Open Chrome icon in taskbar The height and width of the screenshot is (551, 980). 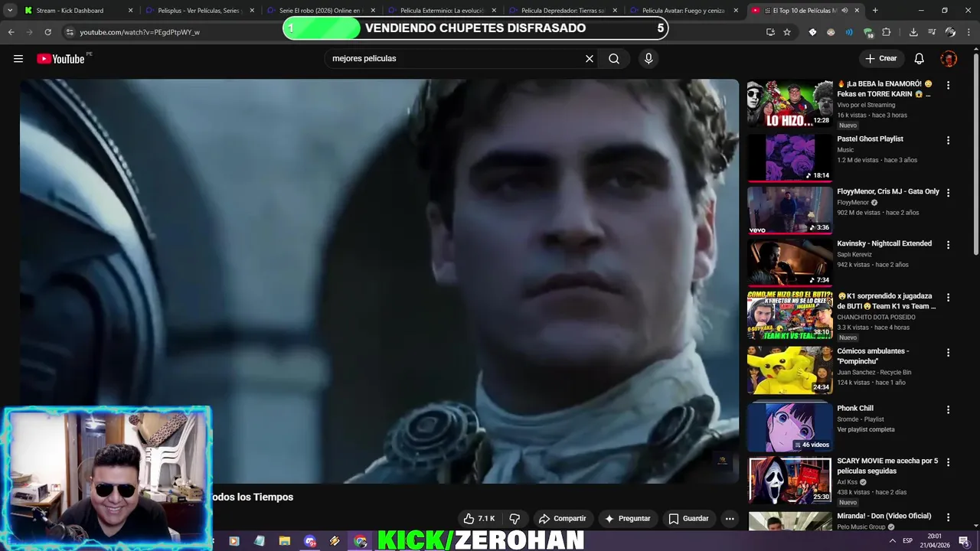(x=360, y=541)
